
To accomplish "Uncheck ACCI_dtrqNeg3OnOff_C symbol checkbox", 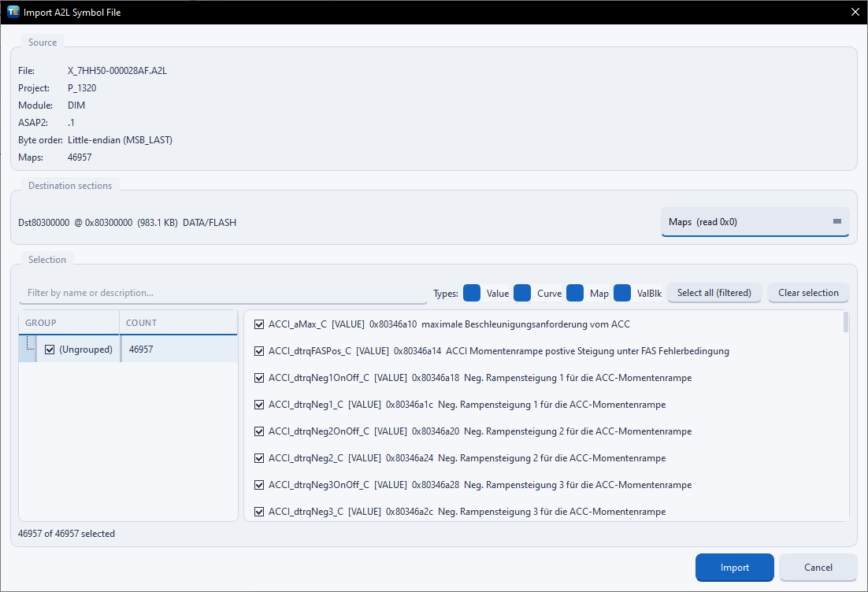I will tap(258, 485).
